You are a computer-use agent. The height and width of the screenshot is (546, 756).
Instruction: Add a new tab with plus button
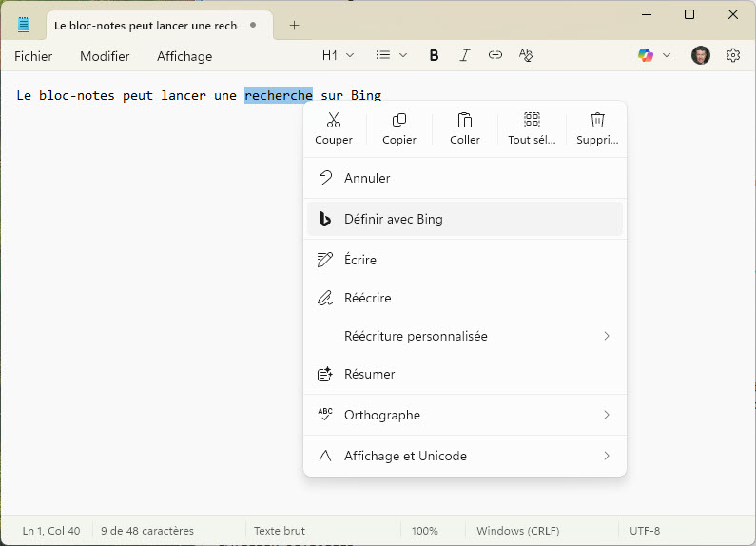point(294,26)
